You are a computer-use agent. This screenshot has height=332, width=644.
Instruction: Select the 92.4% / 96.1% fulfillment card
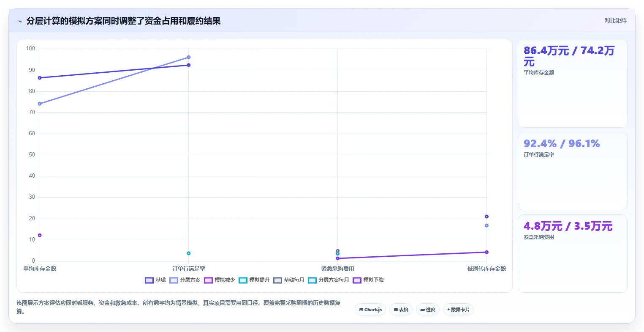(x=572, y=171)
